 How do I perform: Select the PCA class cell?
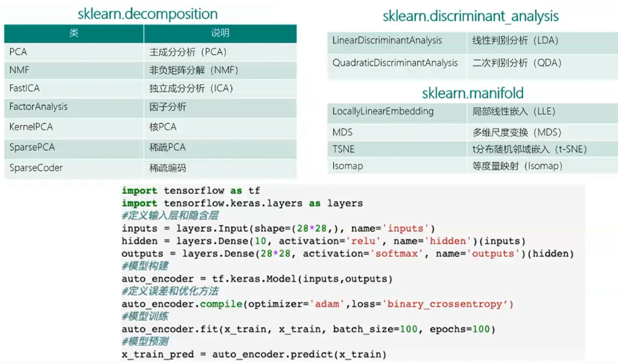click(74, 52)
